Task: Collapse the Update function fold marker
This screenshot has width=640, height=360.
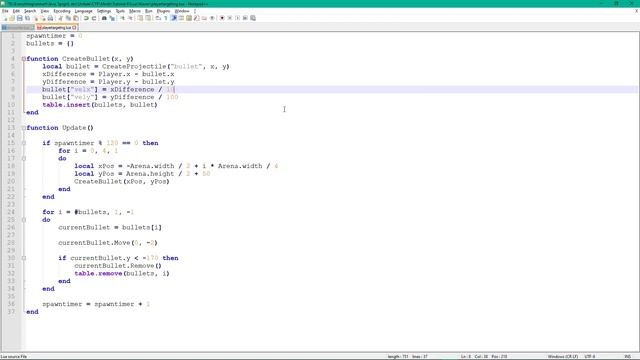Action: click(24, 128)
